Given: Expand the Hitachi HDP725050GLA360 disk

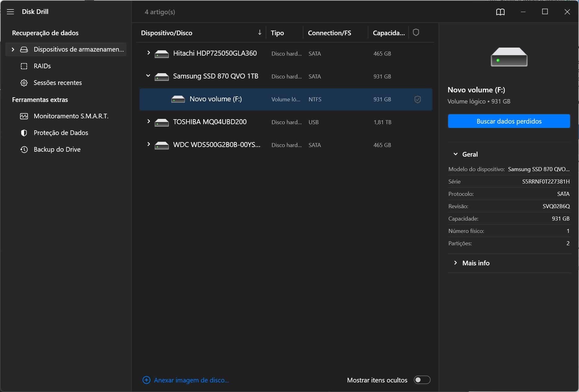Looking at the screenshot, I should 148,53.
